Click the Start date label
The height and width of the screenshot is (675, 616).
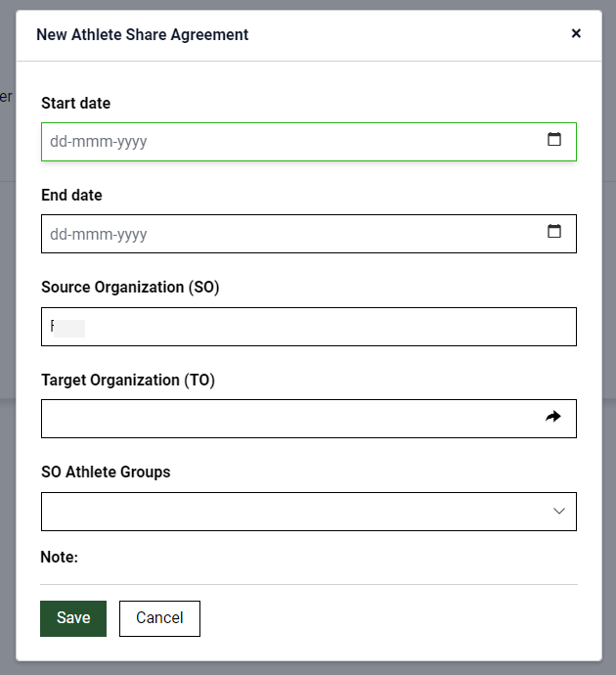[x=75, y=104]
